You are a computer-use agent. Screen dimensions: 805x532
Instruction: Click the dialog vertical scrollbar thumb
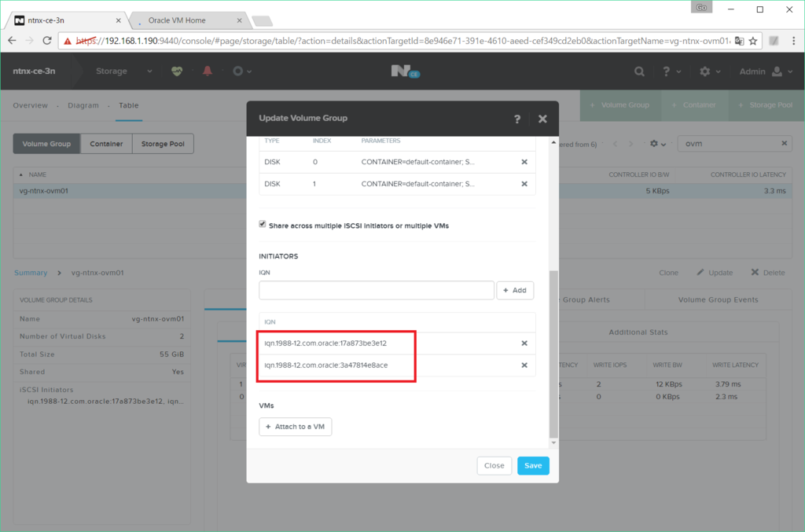click(553, 354)
